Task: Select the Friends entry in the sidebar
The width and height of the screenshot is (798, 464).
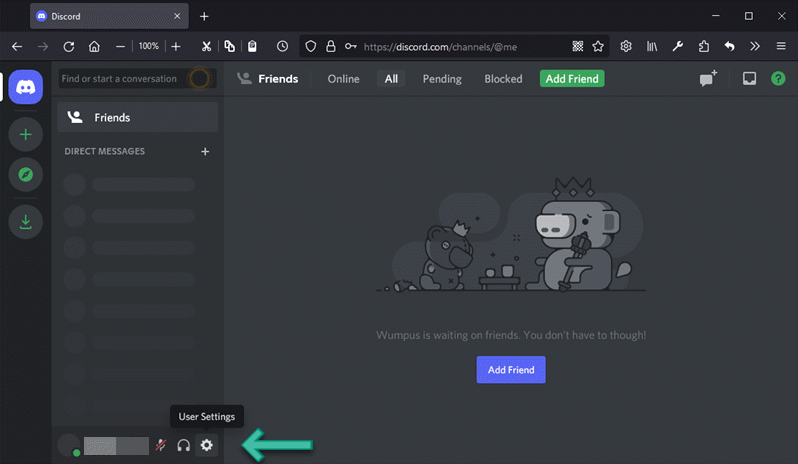Action: pyautogui.click(x=137, y=118)
